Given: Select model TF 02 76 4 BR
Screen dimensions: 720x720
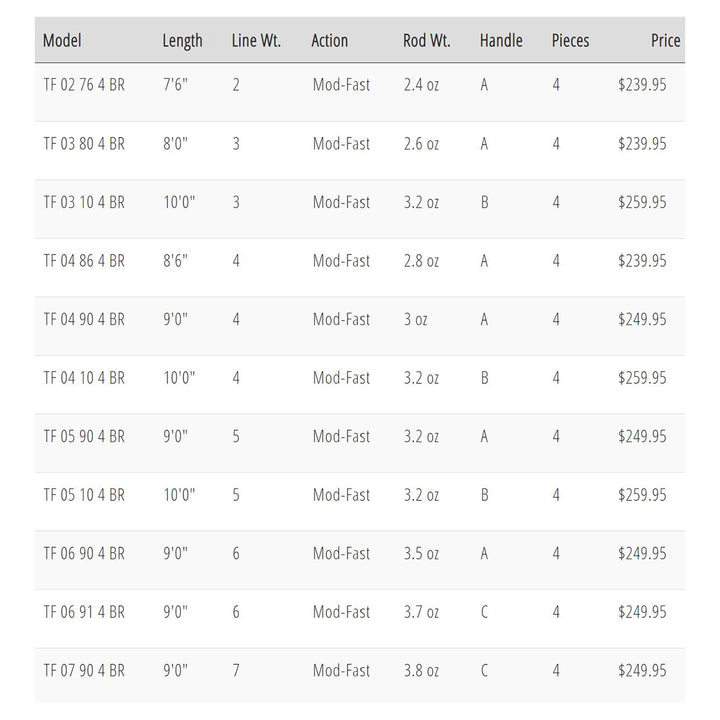Looking at the screenshot, I should (x=84, y=85).
